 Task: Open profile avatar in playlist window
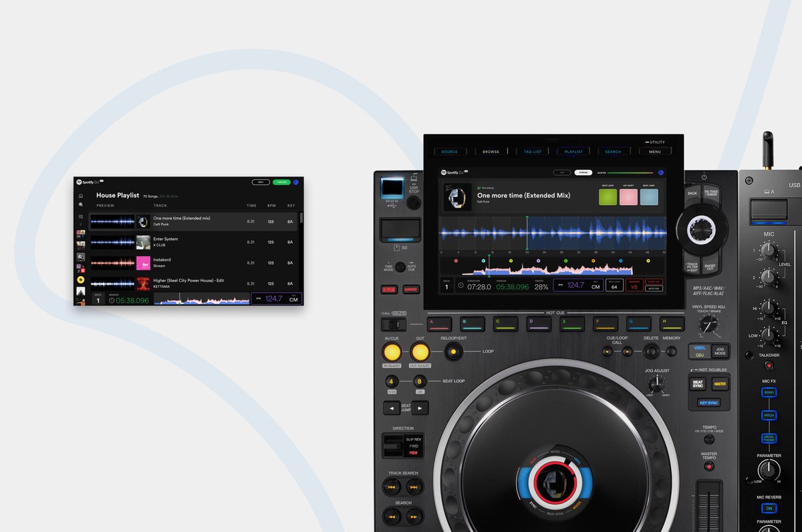296,182
